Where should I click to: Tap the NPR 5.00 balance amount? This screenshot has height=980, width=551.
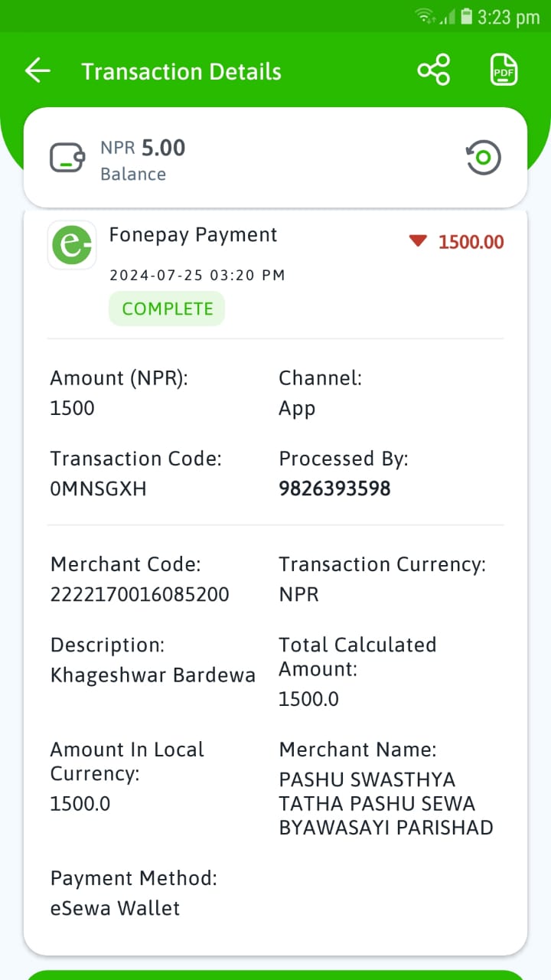coord(143,148)
